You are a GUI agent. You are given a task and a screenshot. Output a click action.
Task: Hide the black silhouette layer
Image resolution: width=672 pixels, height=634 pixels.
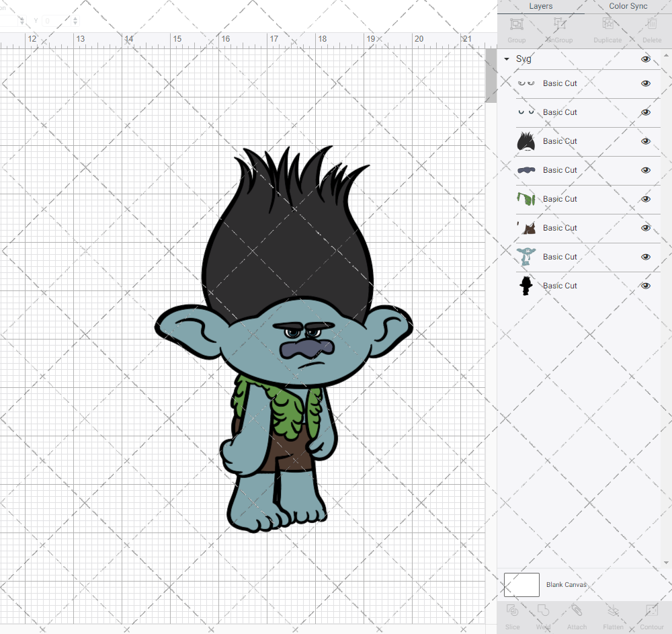[645, 286]
